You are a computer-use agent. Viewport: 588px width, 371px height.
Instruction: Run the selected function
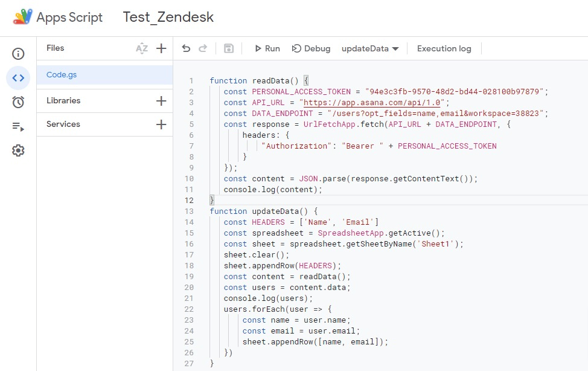coord(267,48)
